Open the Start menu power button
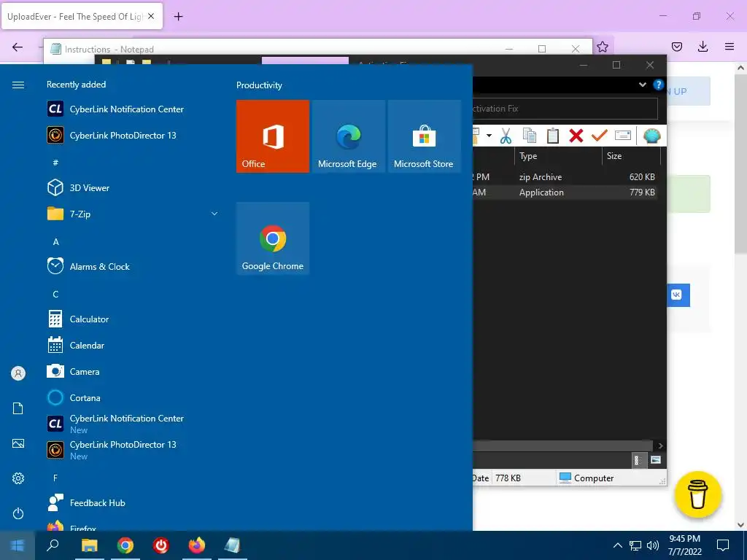Viewport: 747px width, 560px height. [18, 513]
